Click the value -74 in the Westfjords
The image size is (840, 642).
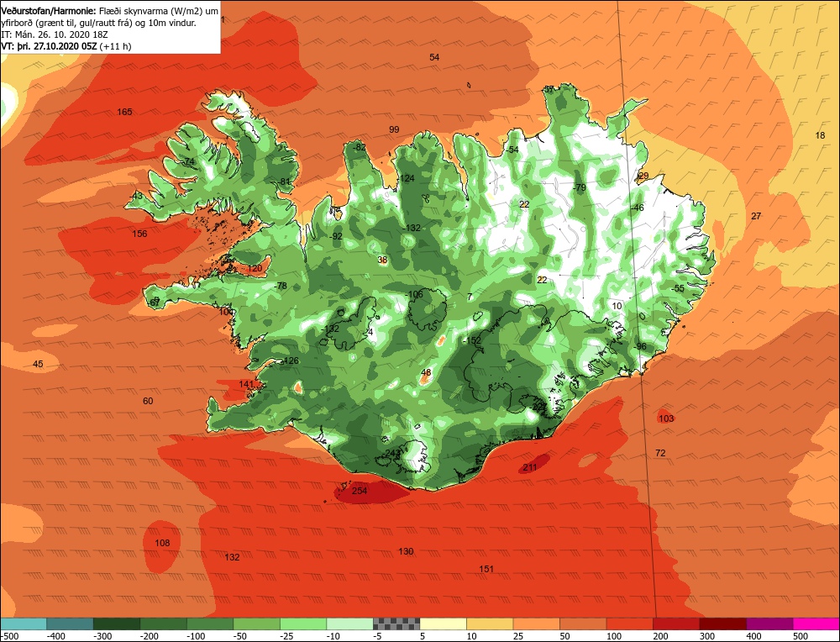coord(187,162)
